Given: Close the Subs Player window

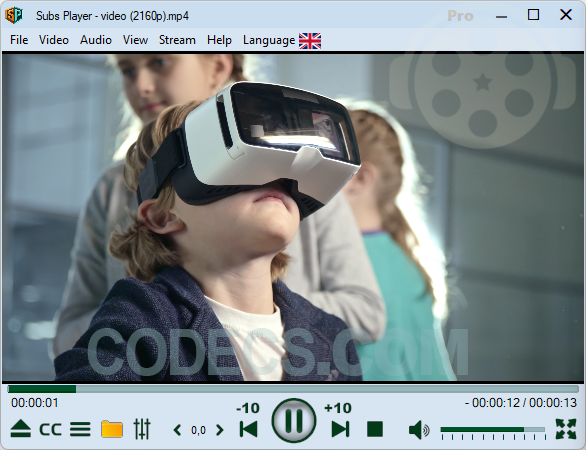Looking at the screenshot, I should click(566, 15).
